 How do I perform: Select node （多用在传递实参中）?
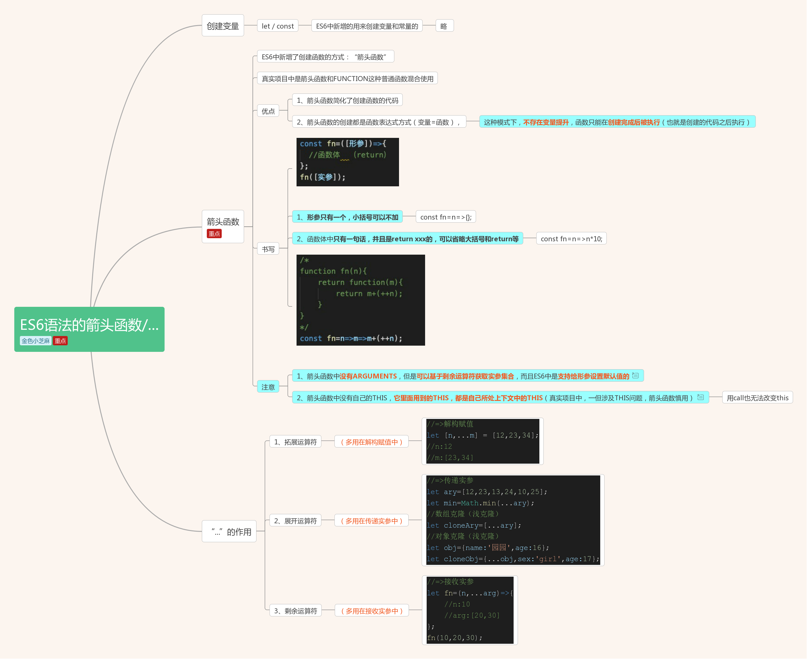(374, 524)
